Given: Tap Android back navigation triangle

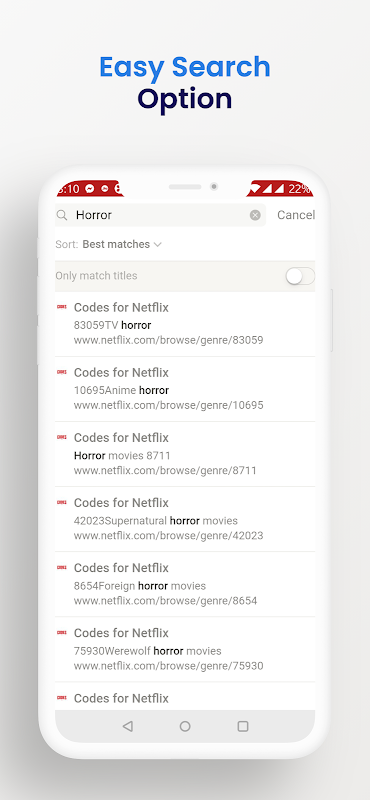Looking at the screenshot, I should [128, 726].
